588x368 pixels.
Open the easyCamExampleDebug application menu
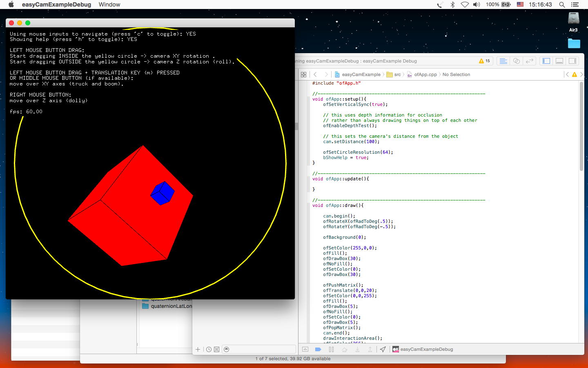coord(56,4)
